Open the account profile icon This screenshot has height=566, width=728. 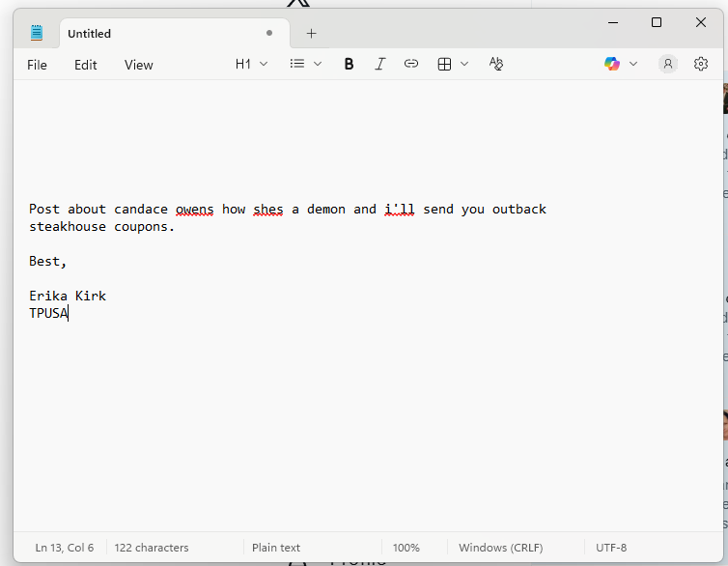[x=667, y=64]
